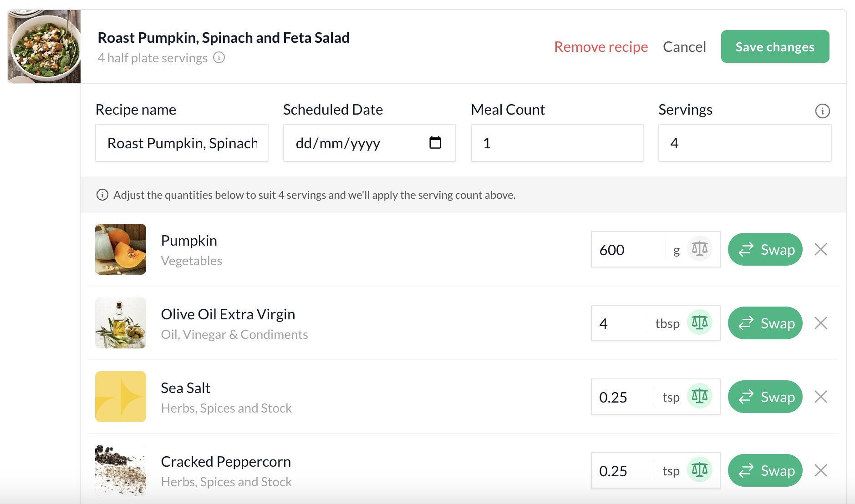Click into the Recipe name field

182,143
